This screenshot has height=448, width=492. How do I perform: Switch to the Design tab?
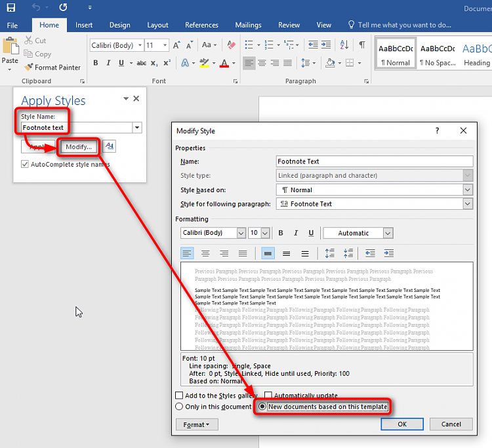point(119,25)
